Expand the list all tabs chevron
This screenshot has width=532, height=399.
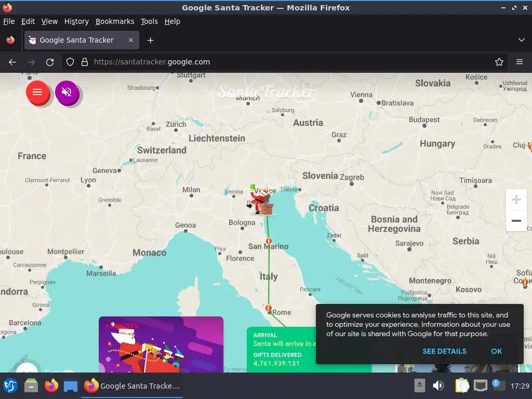click(522, 40)
